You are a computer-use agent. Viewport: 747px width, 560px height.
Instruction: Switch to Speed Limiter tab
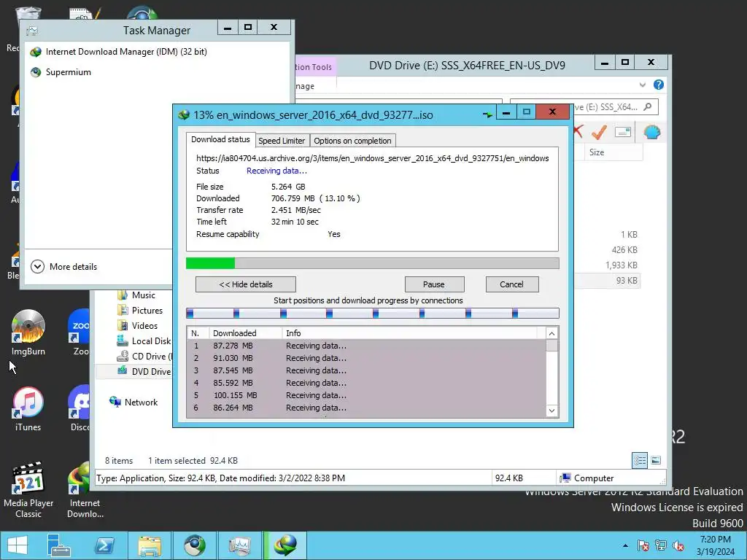[282, 141]
